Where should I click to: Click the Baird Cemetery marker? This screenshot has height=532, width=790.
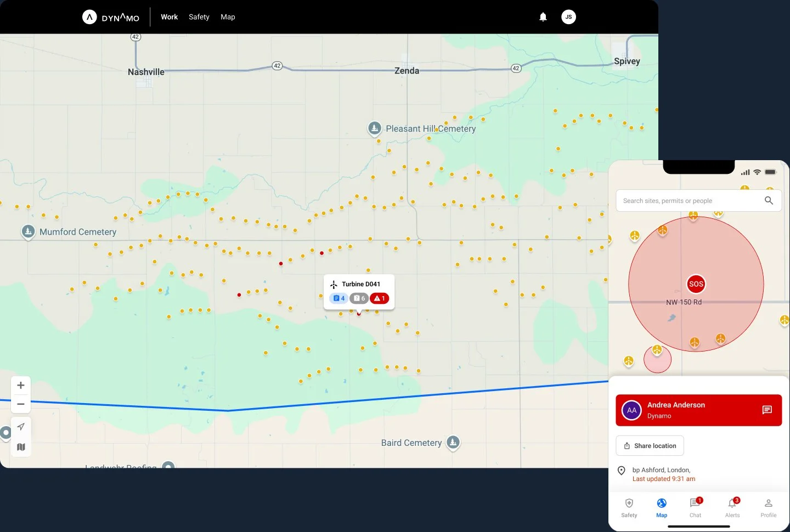tap(453, 442)
